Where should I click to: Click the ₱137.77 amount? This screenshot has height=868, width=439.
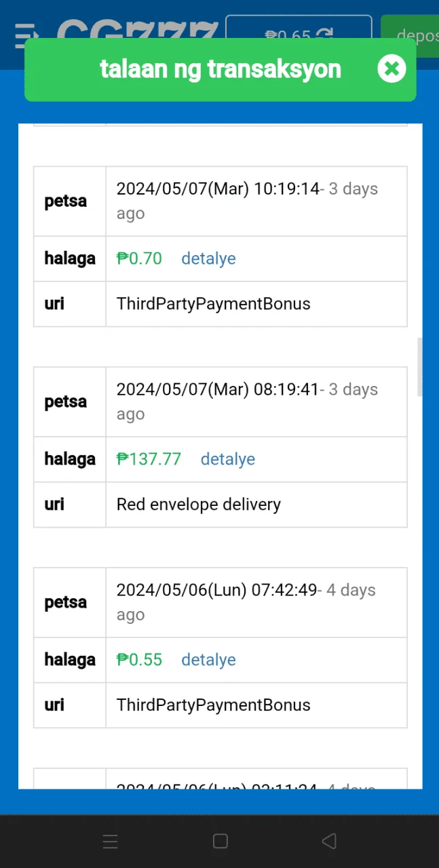pos(149,459)
